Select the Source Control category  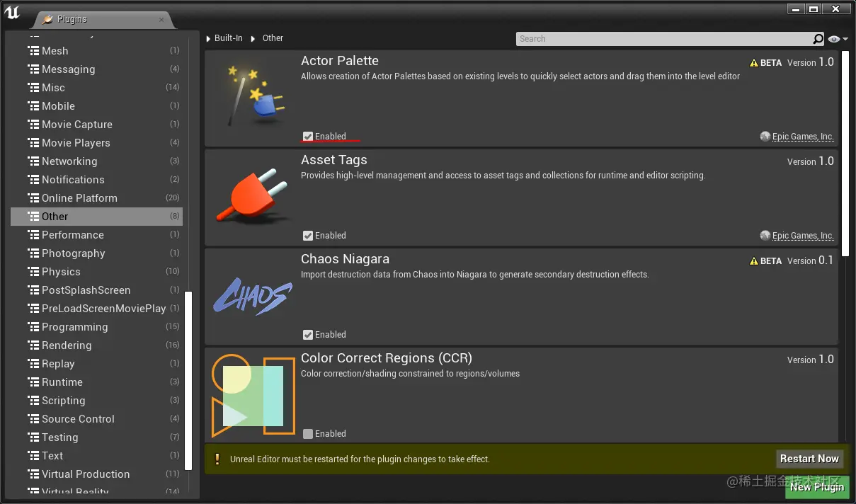click(96, 419)
